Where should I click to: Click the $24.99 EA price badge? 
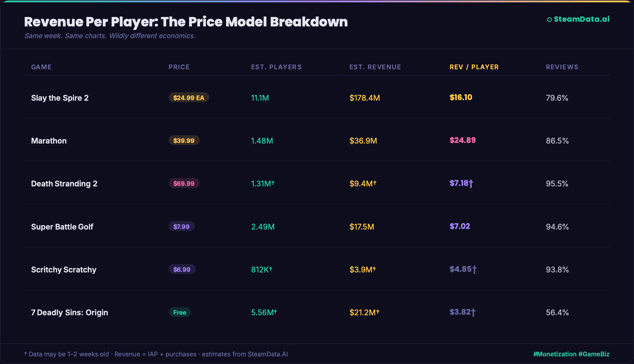tap(189, 98)
